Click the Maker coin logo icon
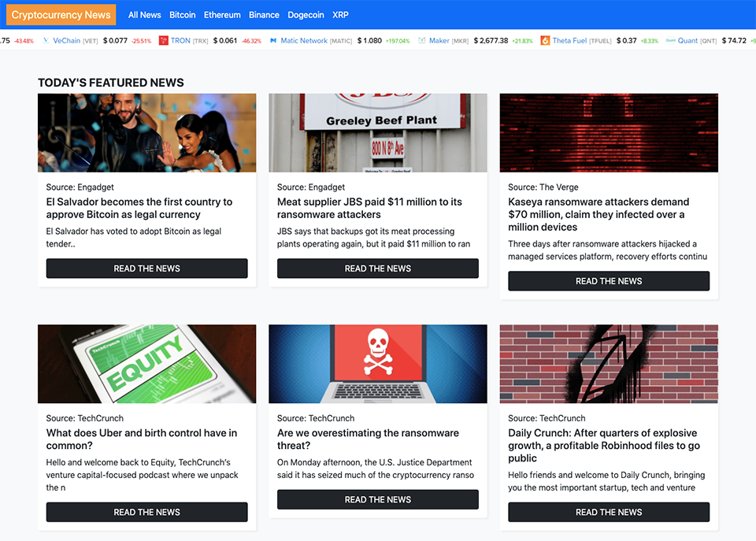This screenshot has width=756, height=541. click(422, 40)
